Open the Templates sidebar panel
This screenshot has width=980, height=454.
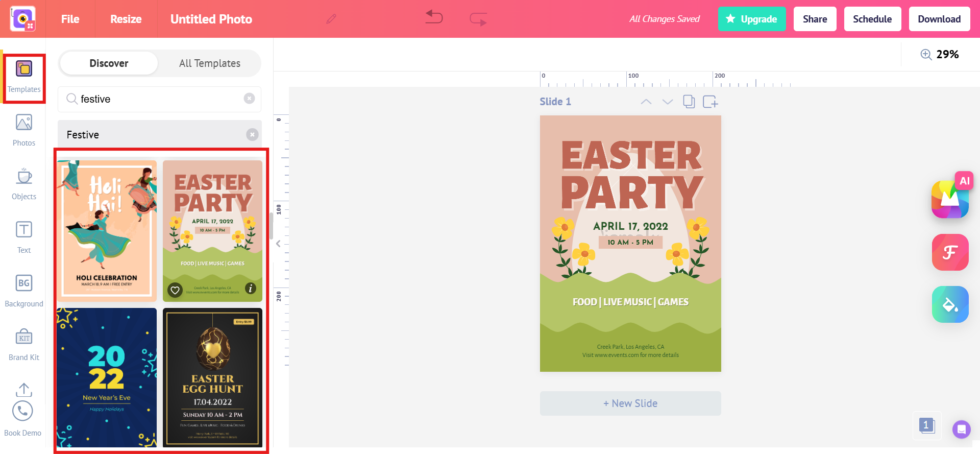tap(24, 78)
